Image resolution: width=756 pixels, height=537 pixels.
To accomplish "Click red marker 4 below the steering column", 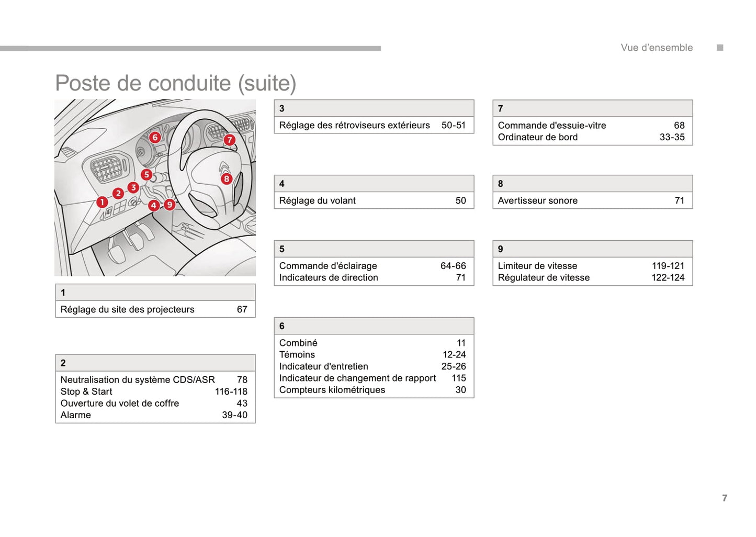I will (154, 205).
